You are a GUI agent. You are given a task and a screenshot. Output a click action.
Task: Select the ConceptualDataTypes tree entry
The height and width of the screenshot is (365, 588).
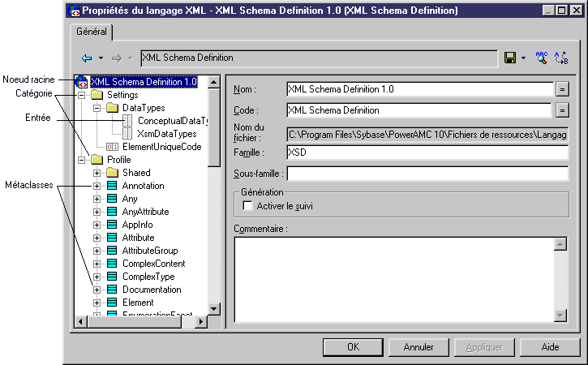tap(173, 121)
